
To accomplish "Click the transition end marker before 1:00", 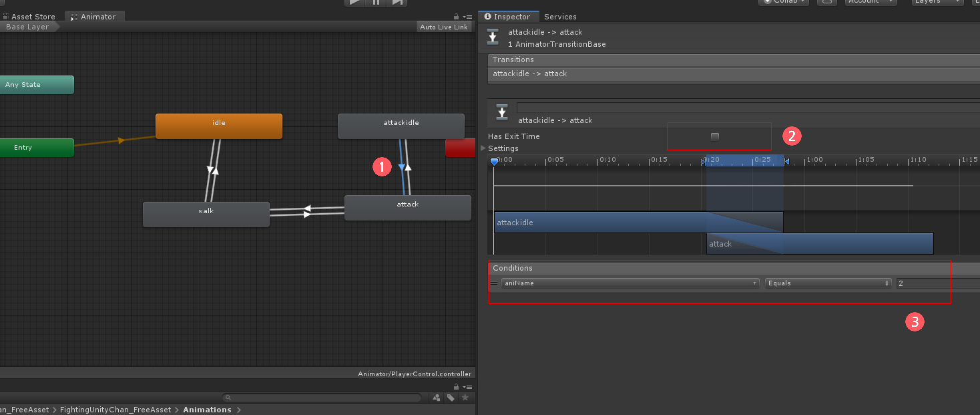I will [x=786, y=161].
